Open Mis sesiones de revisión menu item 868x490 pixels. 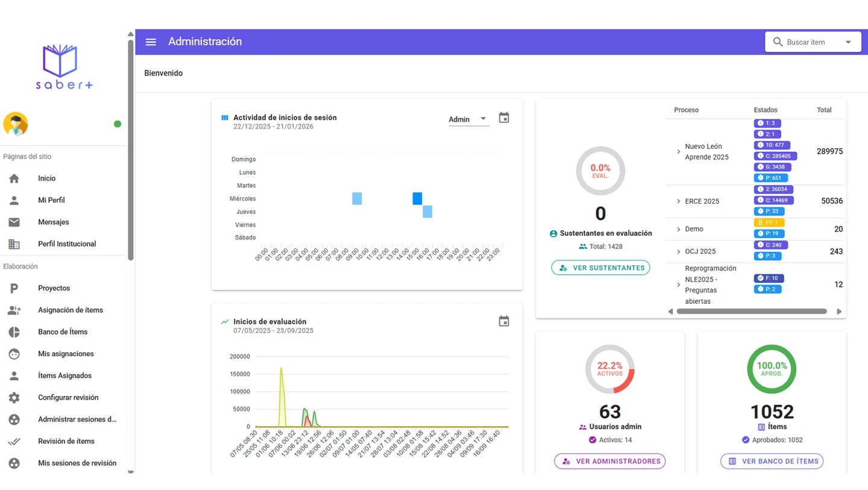64,463
